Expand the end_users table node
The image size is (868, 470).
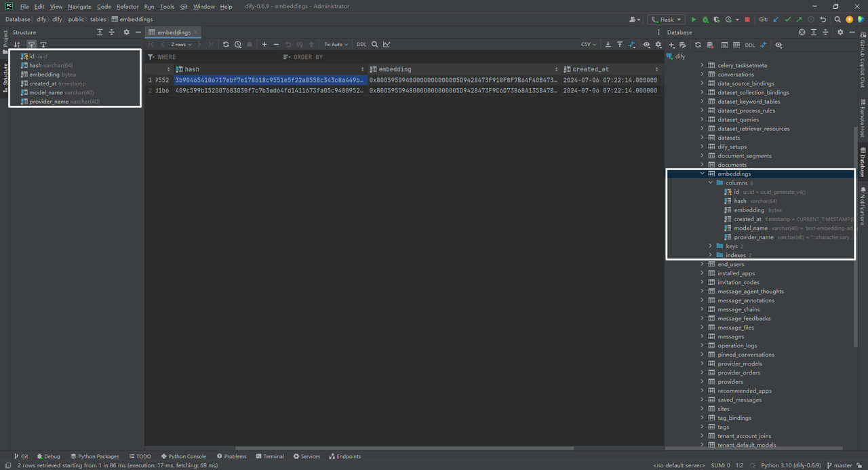point(703,264)
